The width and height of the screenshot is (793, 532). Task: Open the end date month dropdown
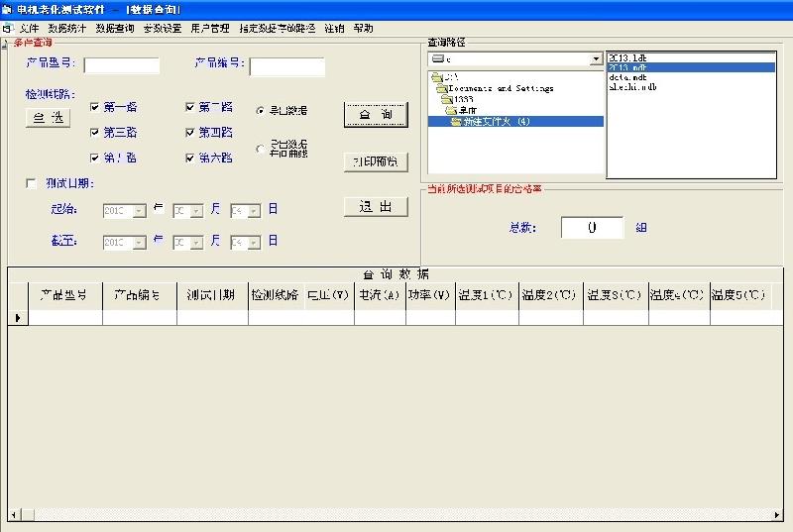click(x=196, y=242)
